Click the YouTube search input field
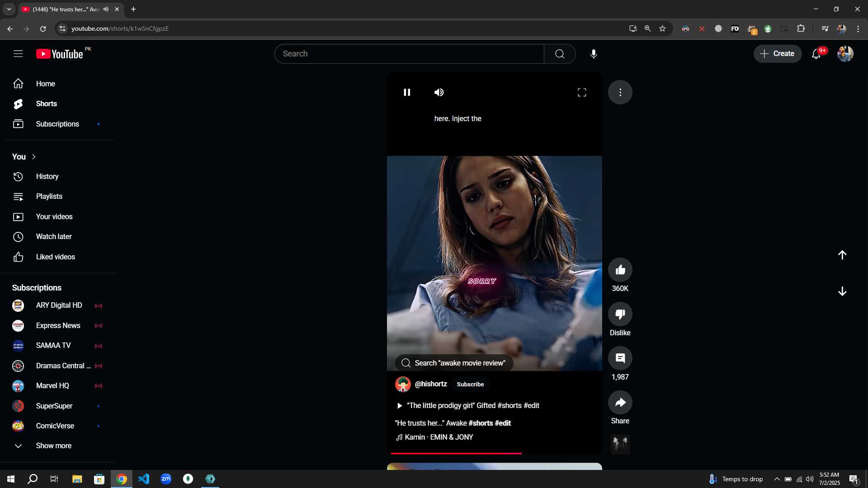 pyautogui.click(x=409, y=54)
